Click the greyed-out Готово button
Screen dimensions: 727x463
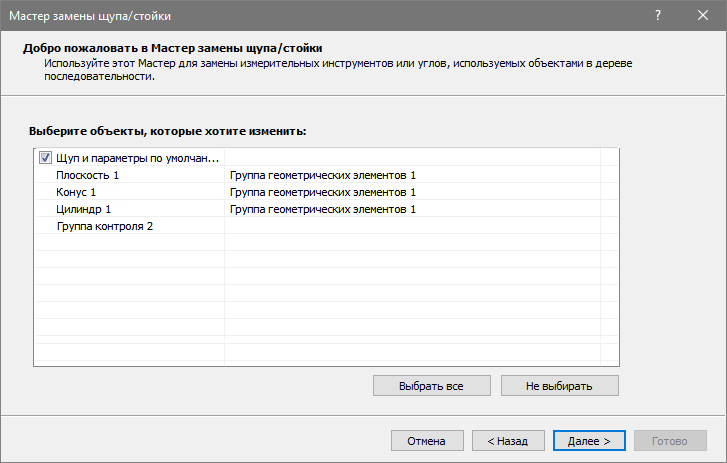click(x=669, y=440)
